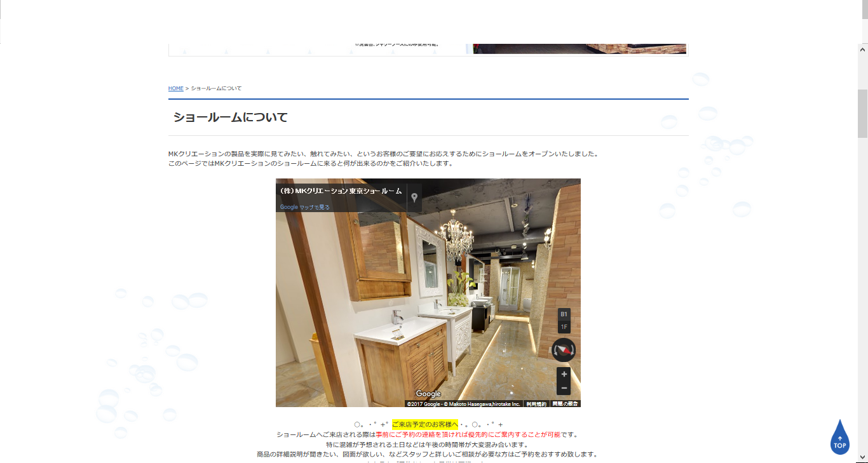This screenshot has width=868, height=463.
Task: Click the red text about 事前にご予約
Action: (x=468, y=434)
